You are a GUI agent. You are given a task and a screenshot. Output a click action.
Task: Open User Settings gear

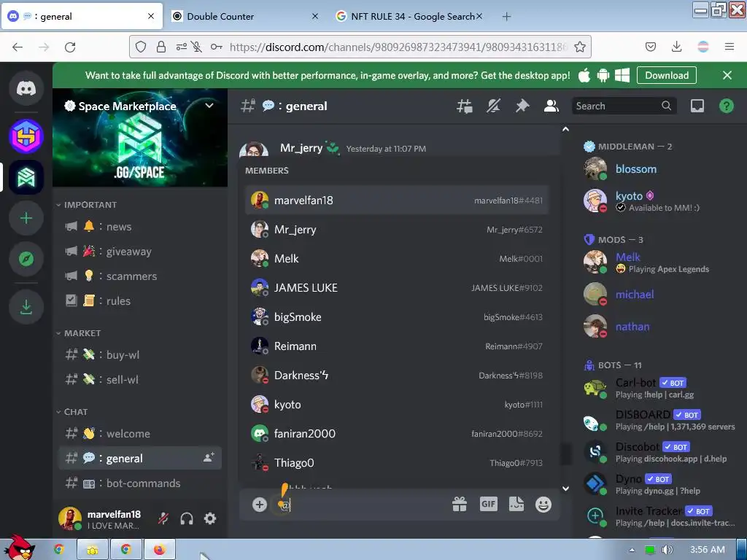(x=210, y=518)
